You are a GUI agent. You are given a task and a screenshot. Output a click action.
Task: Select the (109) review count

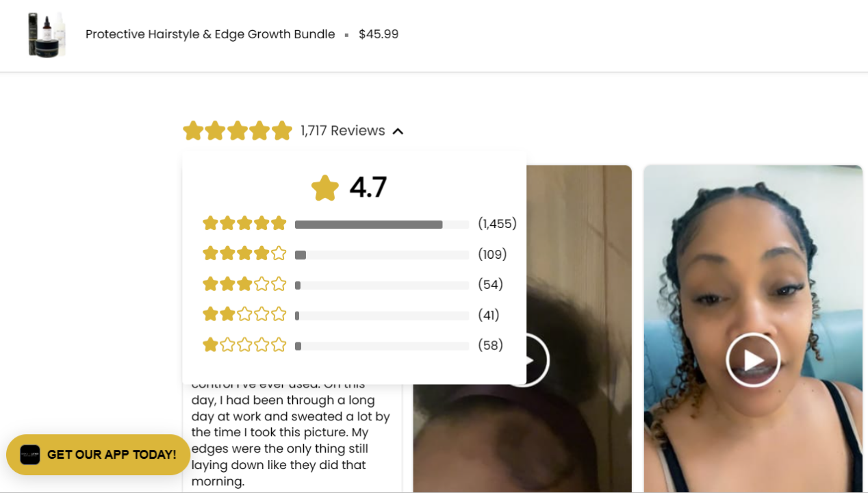tap(492, 254)
